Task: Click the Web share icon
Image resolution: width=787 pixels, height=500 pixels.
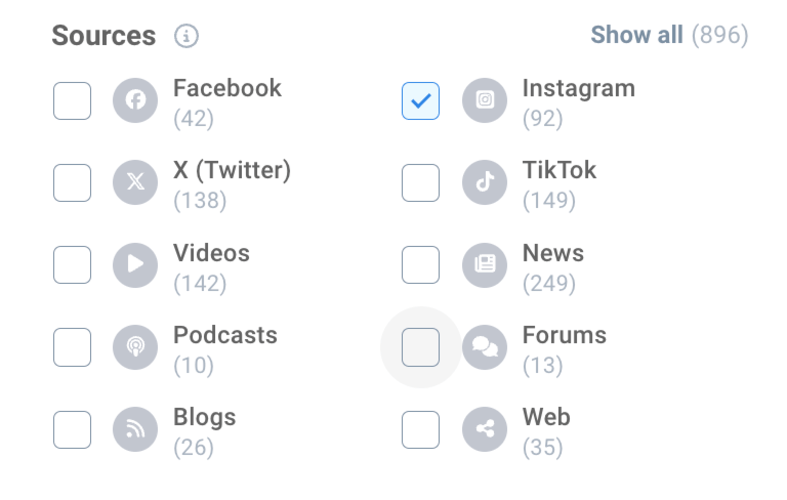Action: point(485,429)
